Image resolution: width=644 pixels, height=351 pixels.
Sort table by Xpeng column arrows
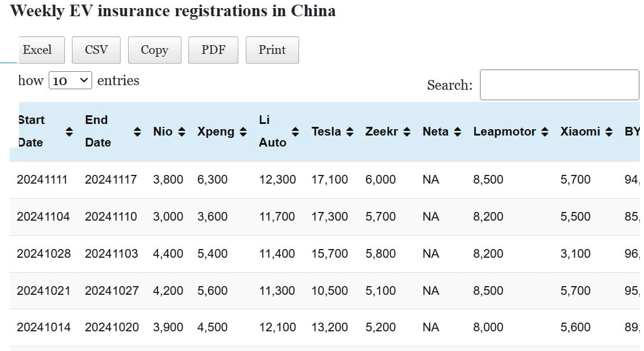pos(243,131)
